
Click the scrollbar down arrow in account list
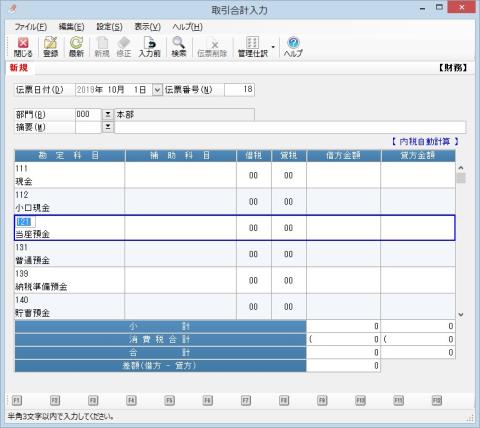coord(461,314)
